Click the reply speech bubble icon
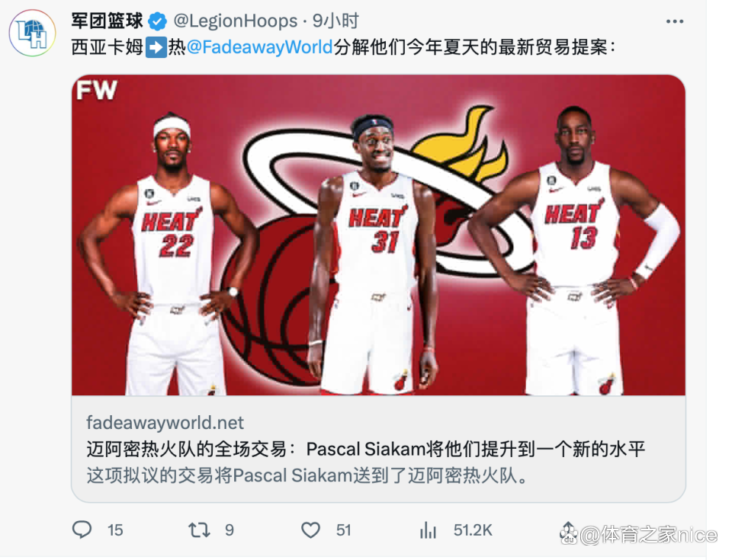Screen dimensions: 732x560 (x=82, y=530)
